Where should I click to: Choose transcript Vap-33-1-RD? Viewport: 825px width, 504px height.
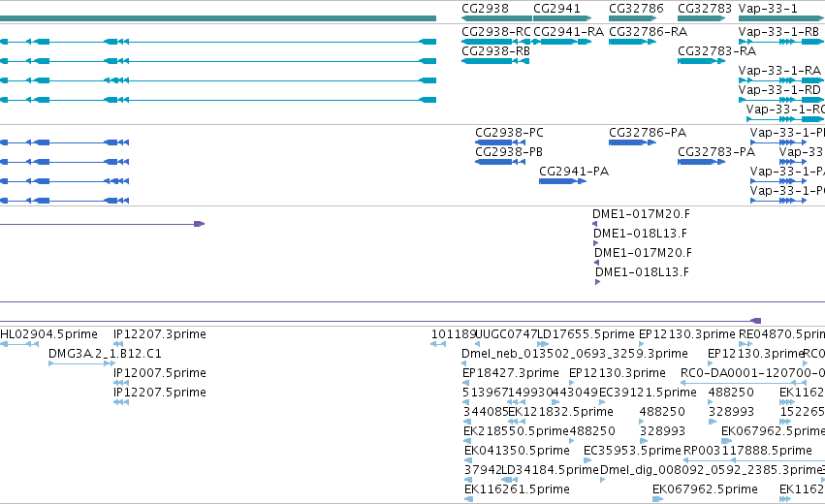pyautogui.click(x=779, y=90)
